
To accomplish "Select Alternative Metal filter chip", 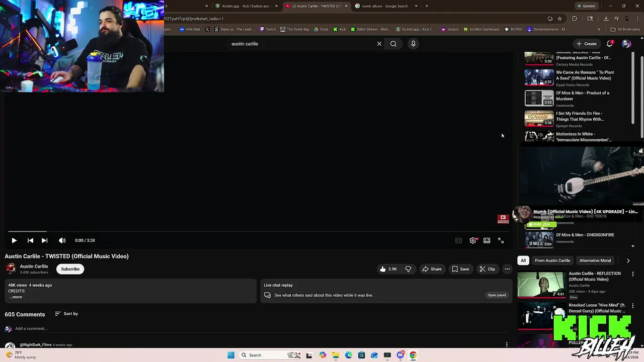I will [x=595, y=260].
